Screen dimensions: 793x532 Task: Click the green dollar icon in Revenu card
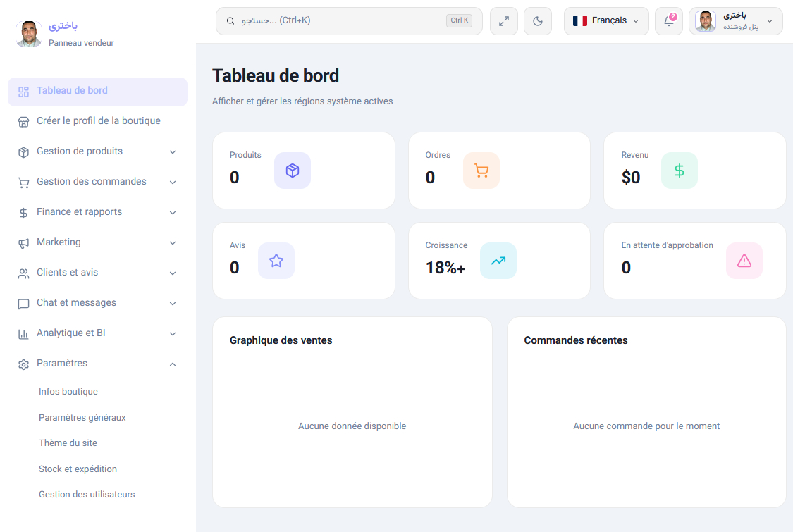[x=680, y=171]
